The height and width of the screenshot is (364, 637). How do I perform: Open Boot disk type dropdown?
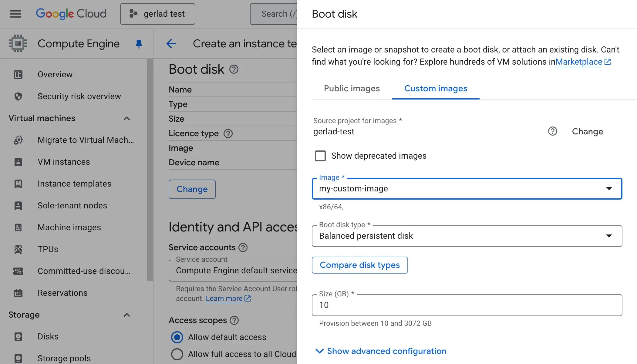(467, 236)
